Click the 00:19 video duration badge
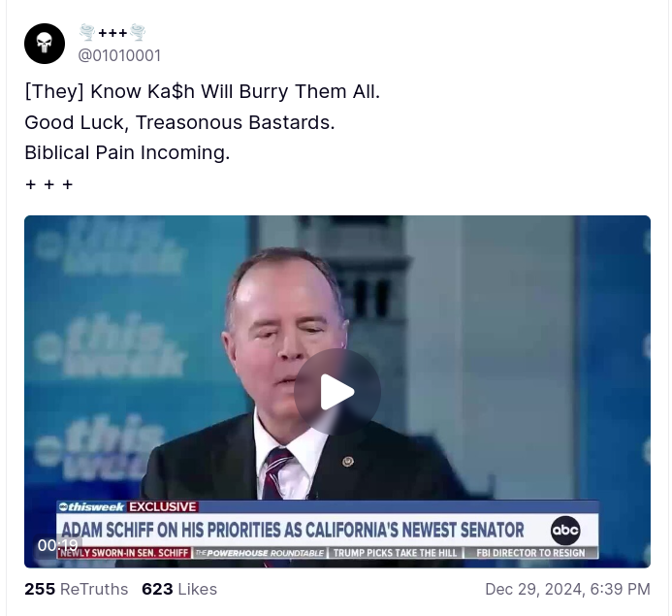Viewport: 672px width, 616px height. click(x=58, y=545)
